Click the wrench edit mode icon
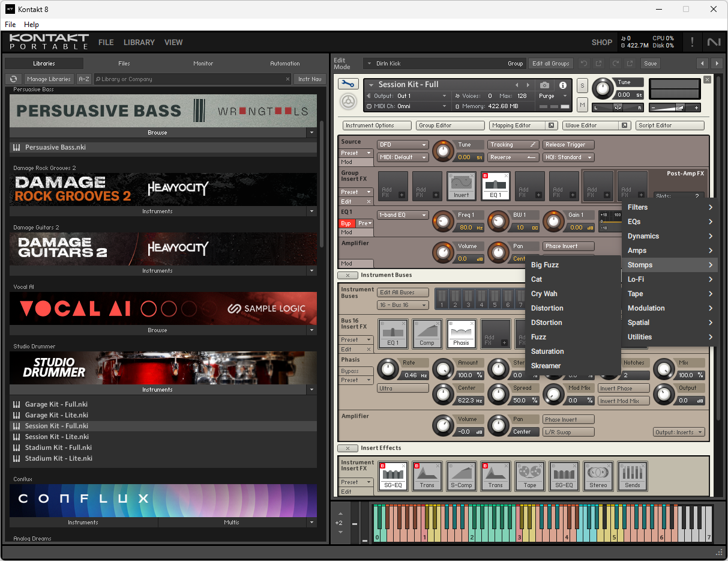Viewport: 728px width, 561px height. coord(347,84)
